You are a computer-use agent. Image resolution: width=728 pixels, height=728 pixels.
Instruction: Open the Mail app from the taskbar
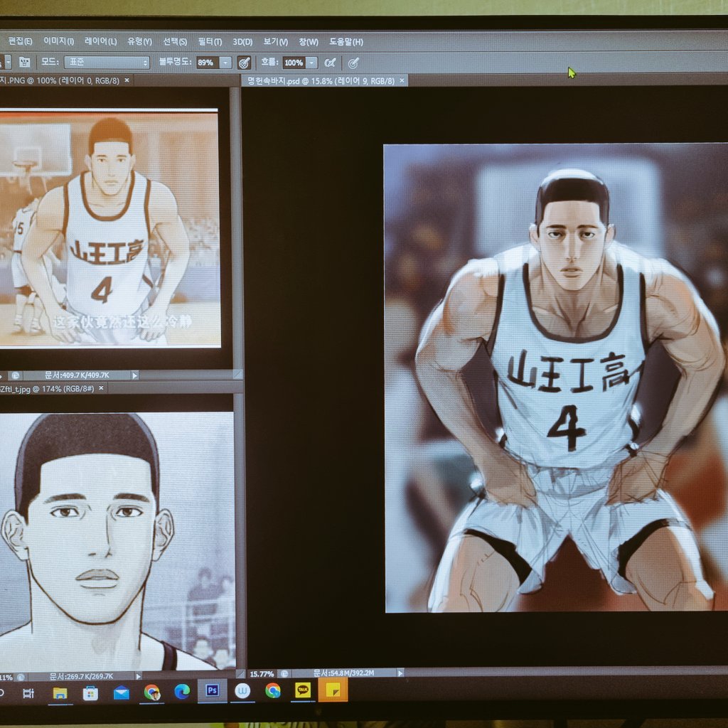(x=121, y=692)
